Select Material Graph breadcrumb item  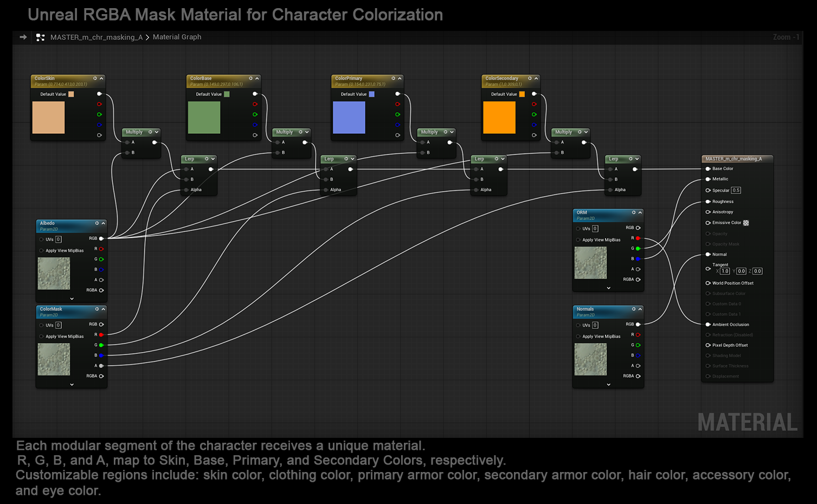[x=177, y=37]
